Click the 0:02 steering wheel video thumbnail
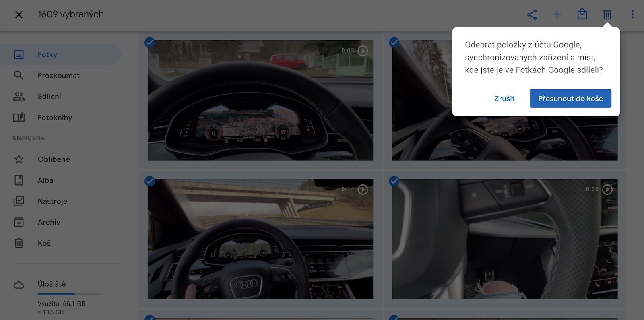 (505, 239)
